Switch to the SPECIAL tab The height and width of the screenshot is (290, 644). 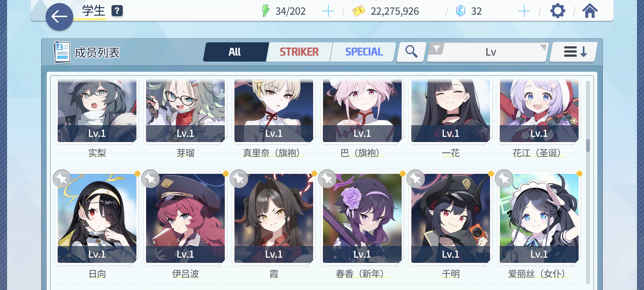(364, 52)
